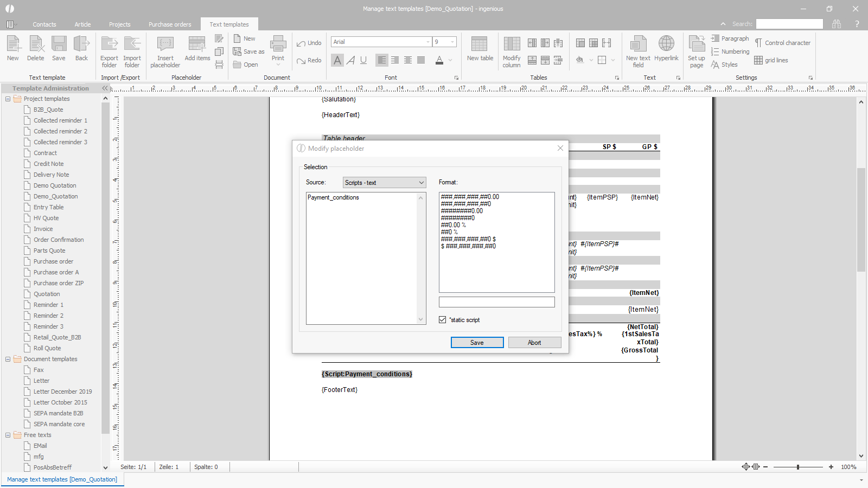Toggle underline formatting button
Image resolution: width=868 pixels, height=488 pixels.
click(363, 60)
